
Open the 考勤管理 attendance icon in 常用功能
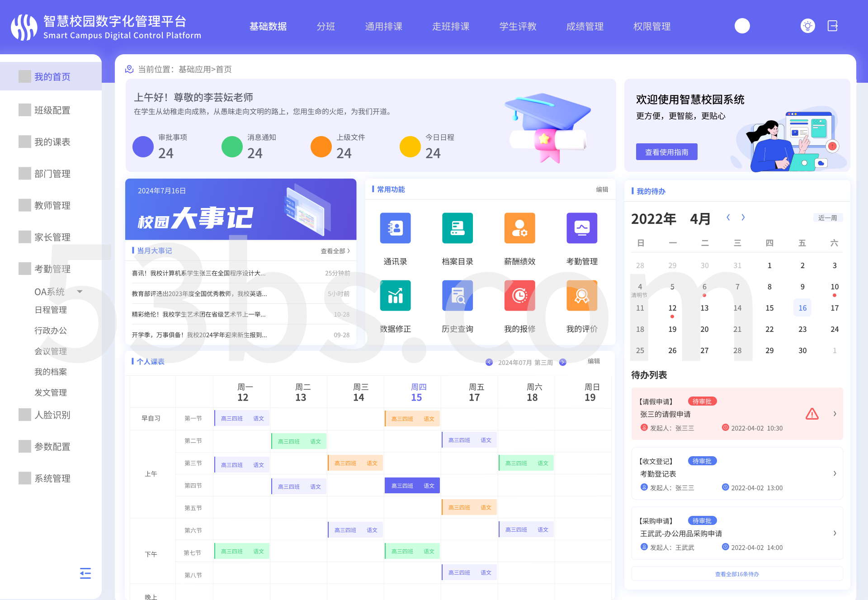click(x=582, y=228)
